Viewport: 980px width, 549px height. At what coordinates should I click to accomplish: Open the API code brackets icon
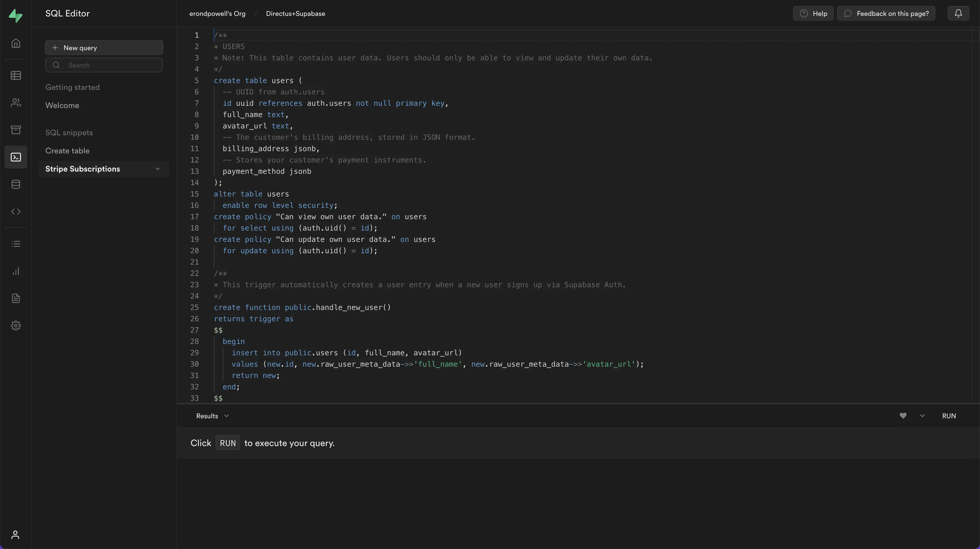tap(16, 212)
